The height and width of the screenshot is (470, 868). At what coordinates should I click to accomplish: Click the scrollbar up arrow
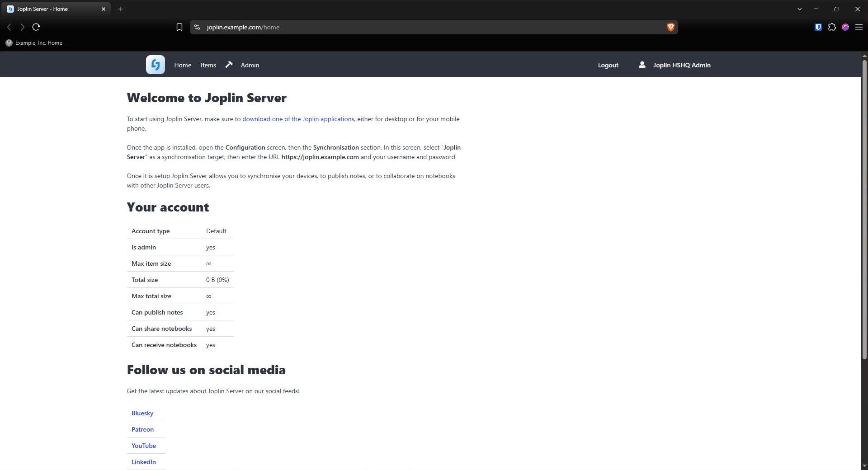coord(864,56)
